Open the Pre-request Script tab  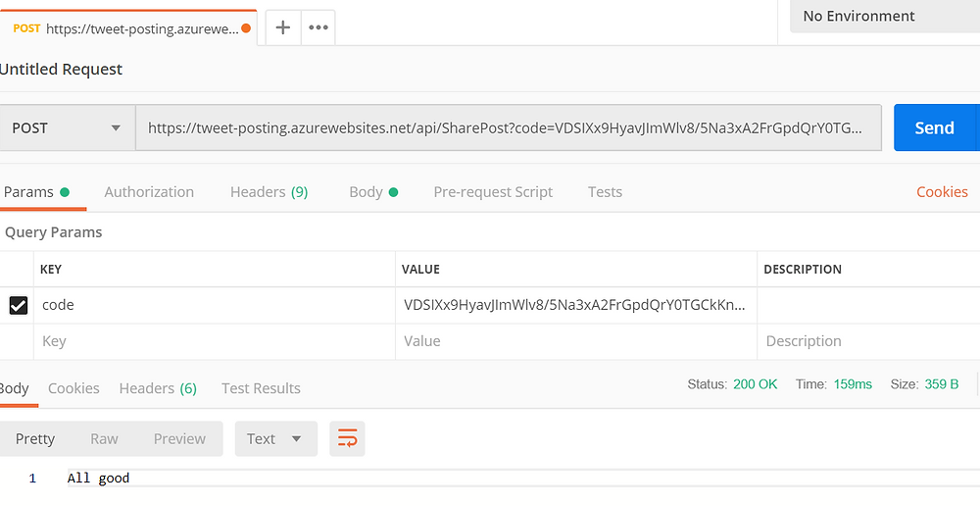(x=493, y=192)
